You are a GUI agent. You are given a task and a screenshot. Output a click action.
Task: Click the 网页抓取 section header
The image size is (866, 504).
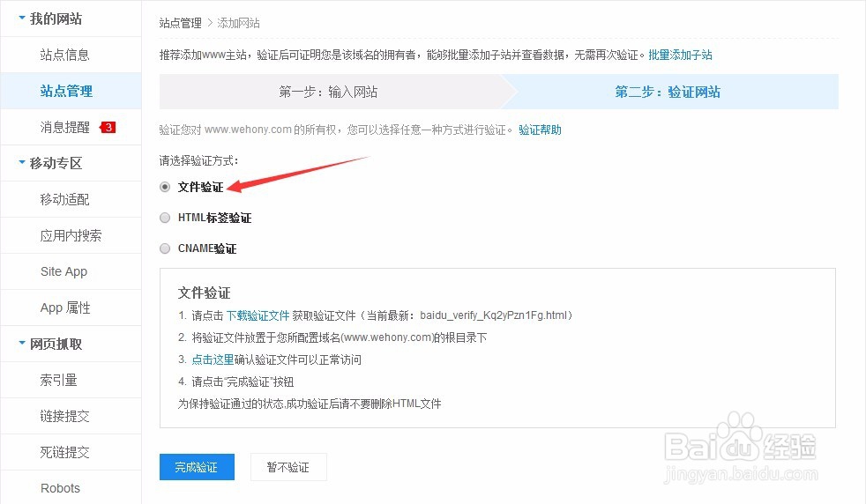coord(56,344)
